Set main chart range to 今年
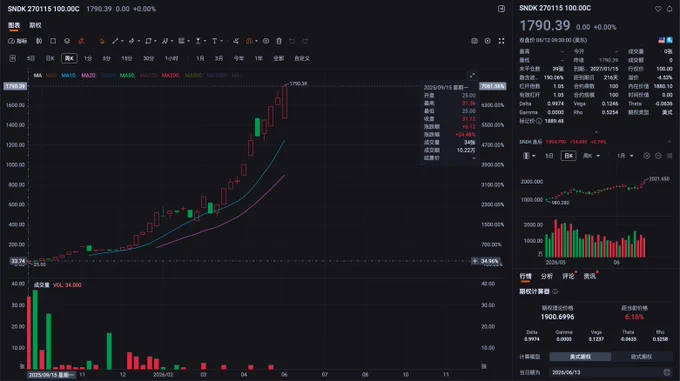680x381 pixels. click(x=239, y=58)
